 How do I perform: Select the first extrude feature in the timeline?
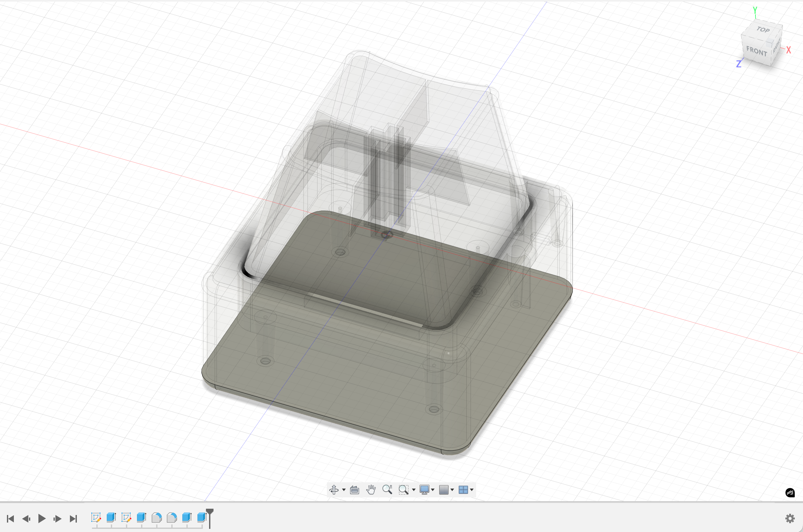pos(111,518)
